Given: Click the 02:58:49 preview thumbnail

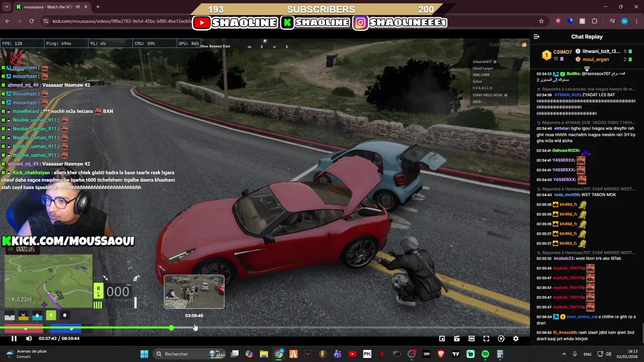Looking at the screenshot, I should point(194,292).
